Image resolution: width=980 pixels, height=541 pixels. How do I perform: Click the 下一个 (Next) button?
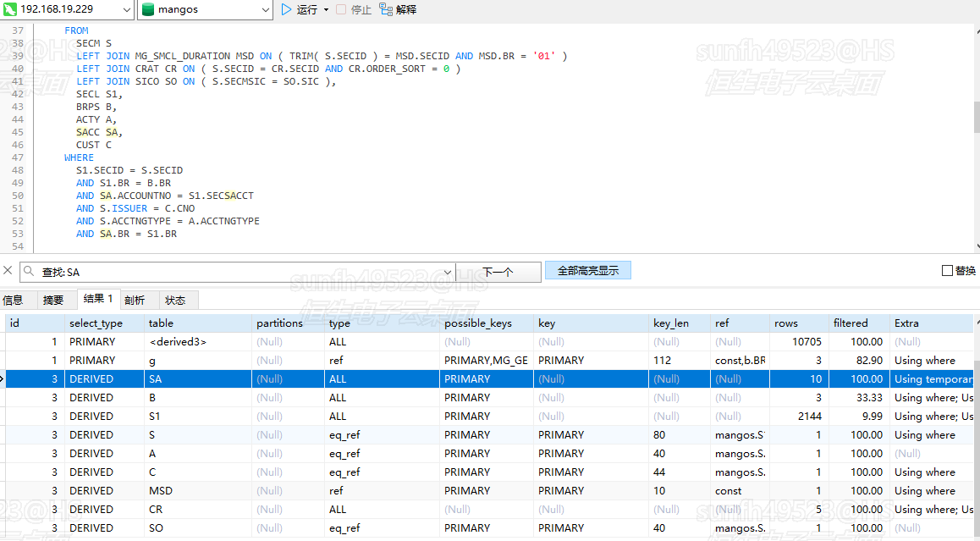click(x=498, y=272)
